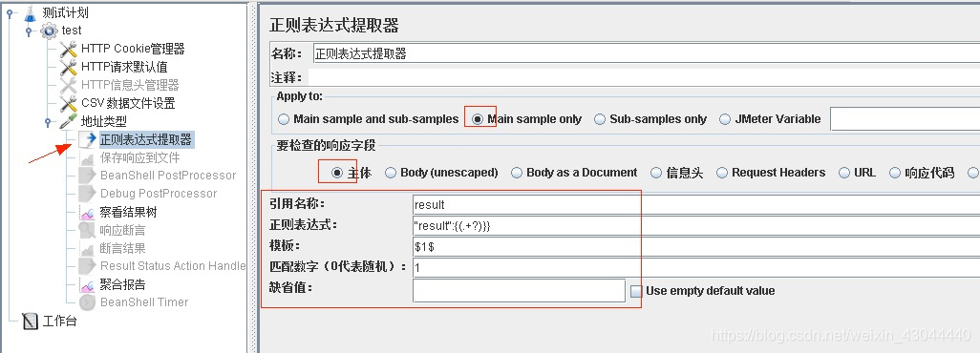The image size is (980, 353).
Task: Click the 正则表达式提取器 post-processor icon
Action: tap(88, 140)
